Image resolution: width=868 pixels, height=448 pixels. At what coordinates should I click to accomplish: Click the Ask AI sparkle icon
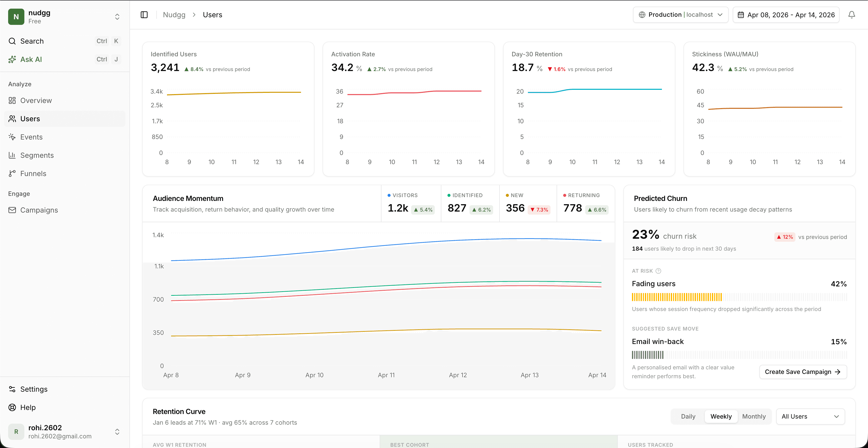(12, 59)
